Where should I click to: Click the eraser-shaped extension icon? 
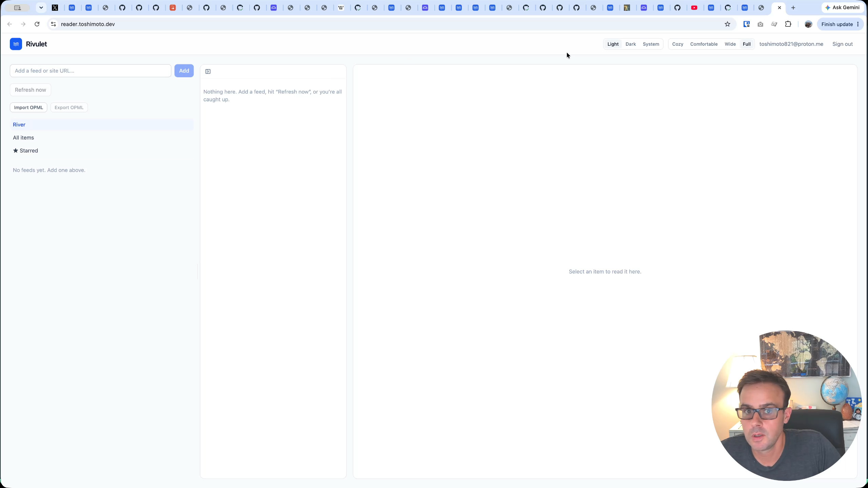(774, 24)
